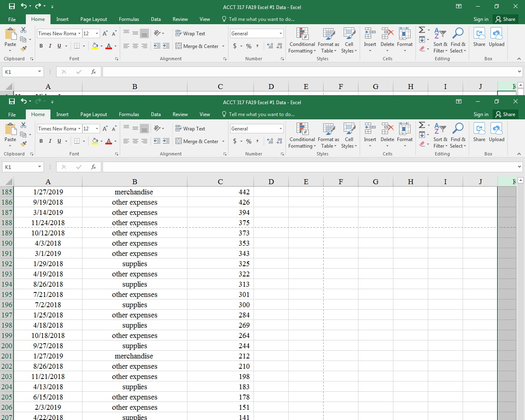Click Orientation icon in front window
The width and height of the screenshot is (525, 420).
(157, 128)
